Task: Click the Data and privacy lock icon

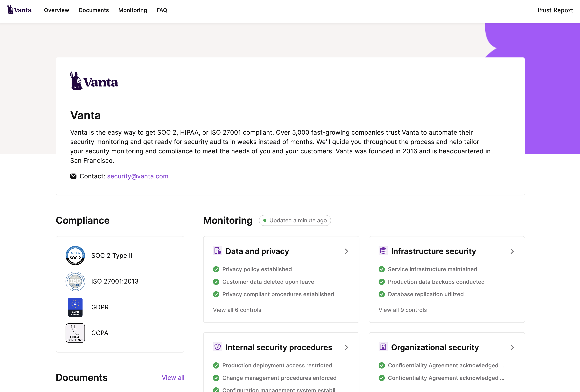Action: [x=217, y=251]
